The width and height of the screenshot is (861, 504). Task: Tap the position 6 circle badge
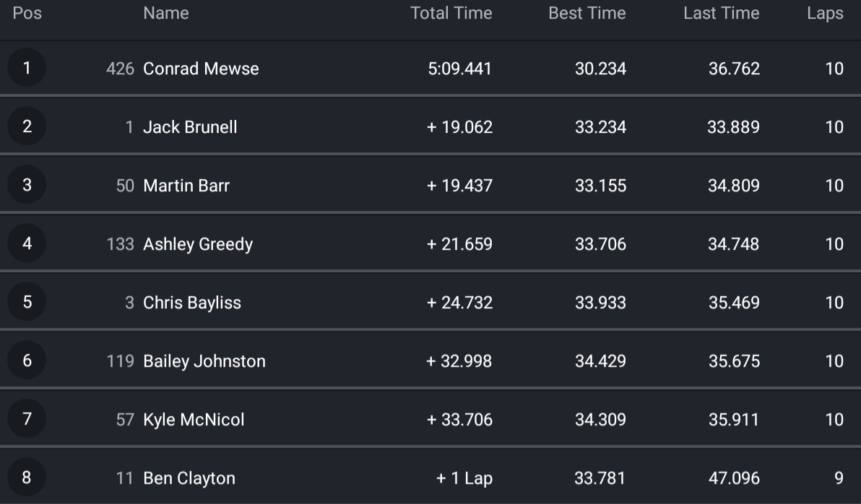27,361
